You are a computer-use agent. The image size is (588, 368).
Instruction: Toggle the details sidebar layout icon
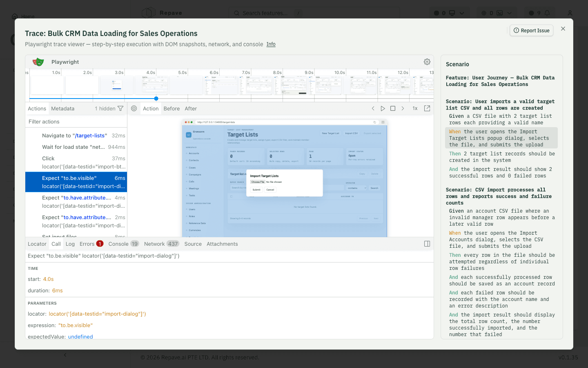pyautogui.click(x=427, y=244)
